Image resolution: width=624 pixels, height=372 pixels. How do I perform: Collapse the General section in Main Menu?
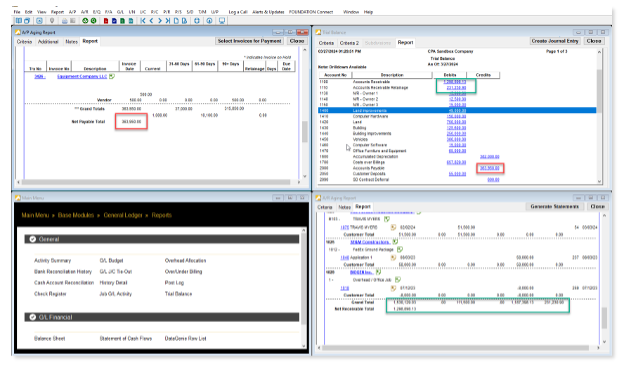tap(33, 239)
